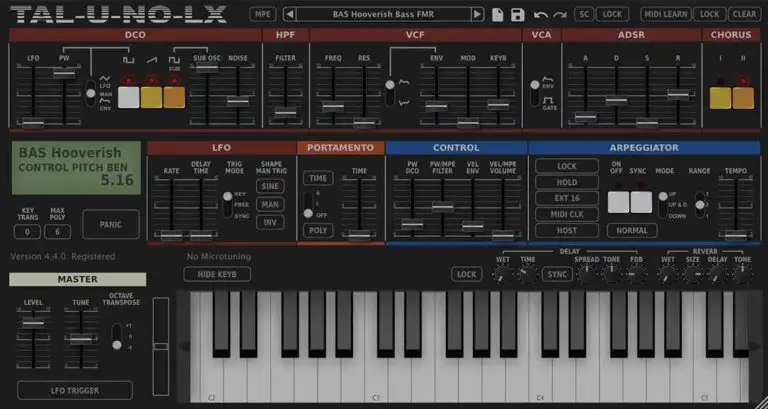Click the portamento POLY button
The width and height of the screenshot is (768, 409).
point(318,230)
